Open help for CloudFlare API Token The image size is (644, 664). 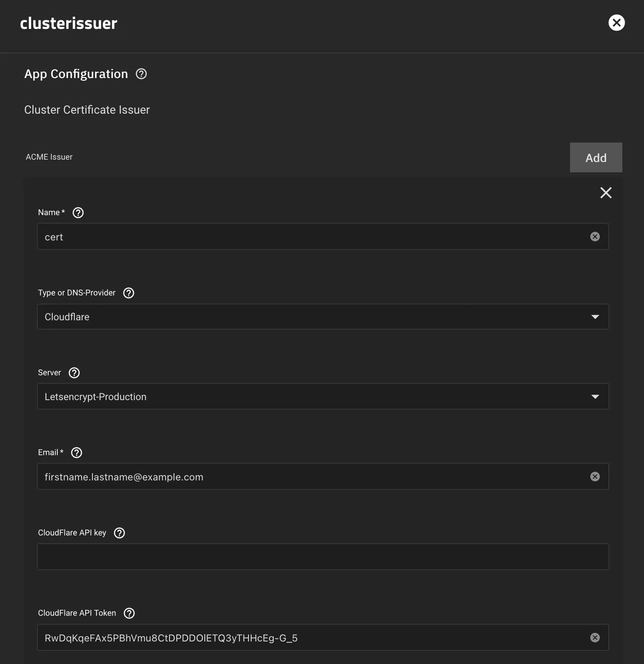[x=129, y=613]
